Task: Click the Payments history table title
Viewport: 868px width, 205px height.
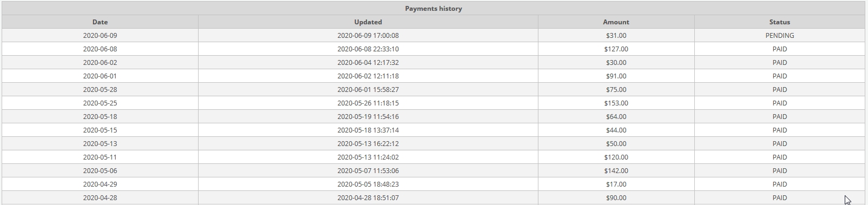Action: pos(433,9)
